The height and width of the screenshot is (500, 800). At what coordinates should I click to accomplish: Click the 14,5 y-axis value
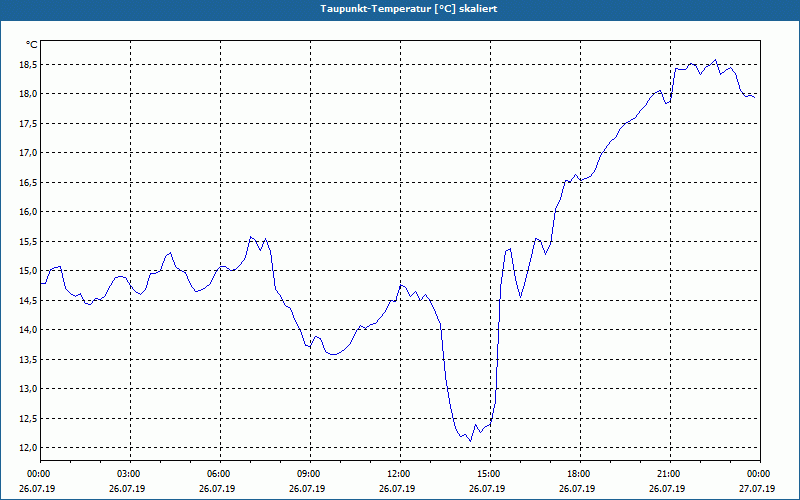[x=29, y=301]
